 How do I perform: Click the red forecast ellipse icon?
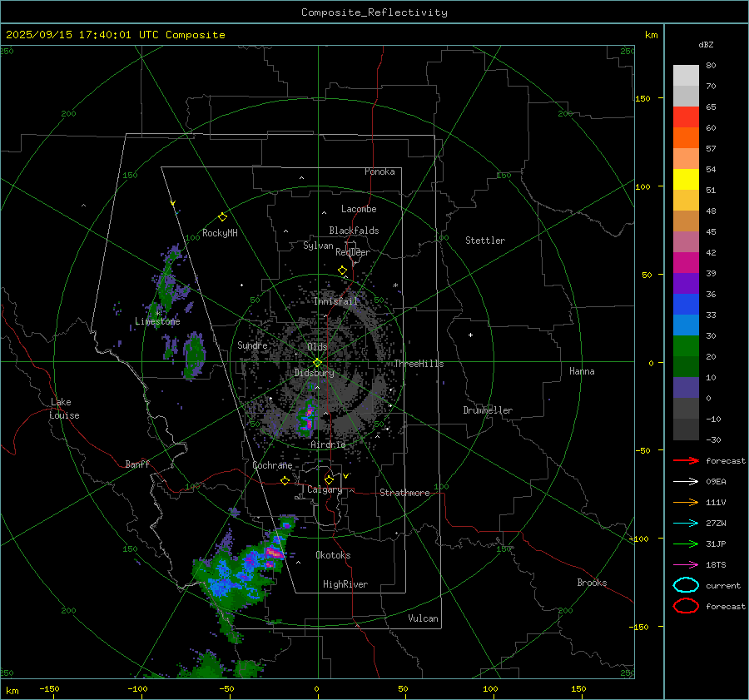click(686, 606)
